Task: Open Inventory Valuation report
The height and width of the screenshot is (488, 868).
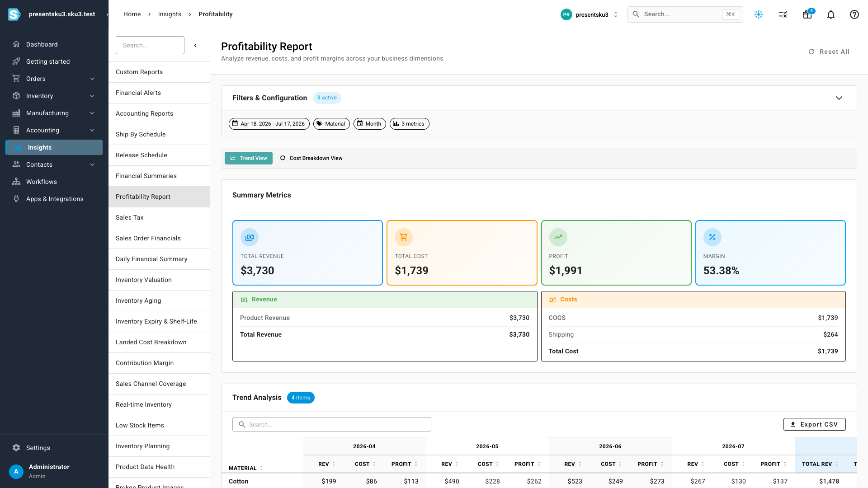Action: pyautogui.click(x=159, y=280)
